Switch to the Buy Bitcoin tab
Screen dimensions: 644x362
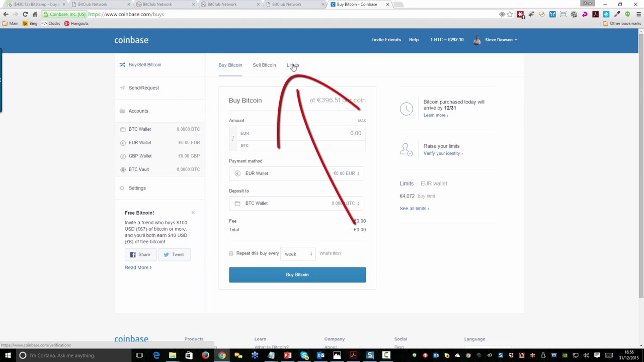230,65
